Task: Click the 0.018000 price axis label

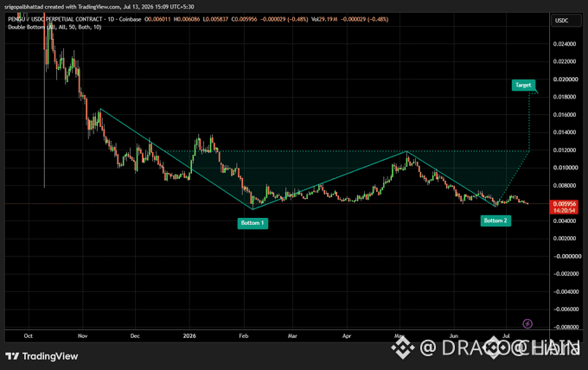Action: (565, 97)
